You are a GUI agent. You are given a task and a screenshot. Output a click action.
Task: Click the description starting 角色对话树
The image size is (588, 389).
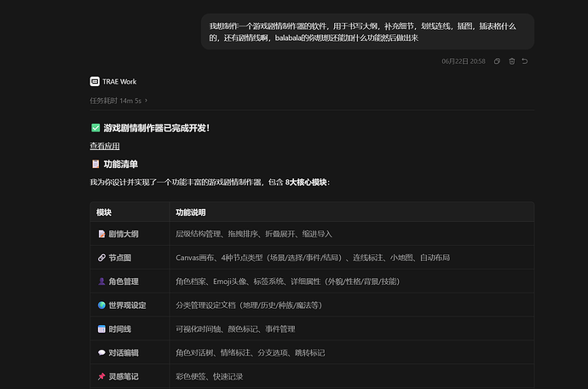251,352
